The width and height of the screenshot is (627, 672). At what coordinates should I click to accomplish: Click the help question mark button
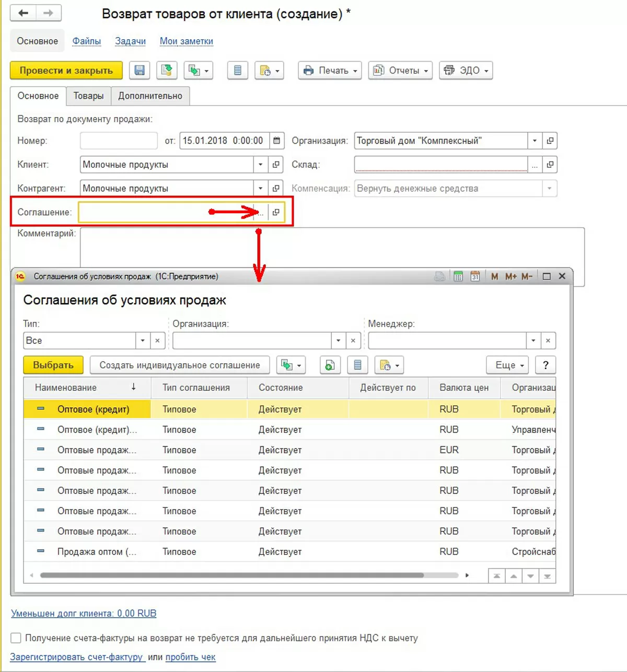coord(545,365)
